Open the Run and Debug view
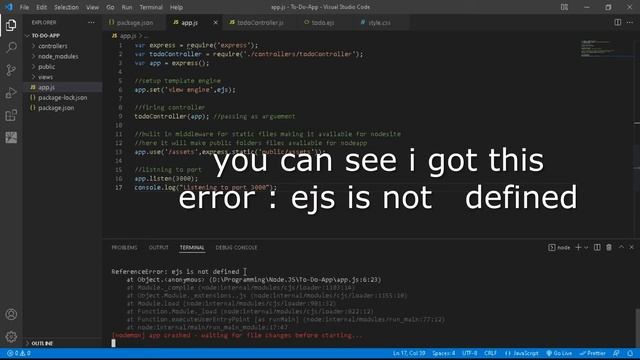640x360 pixels. coord(11,93)
